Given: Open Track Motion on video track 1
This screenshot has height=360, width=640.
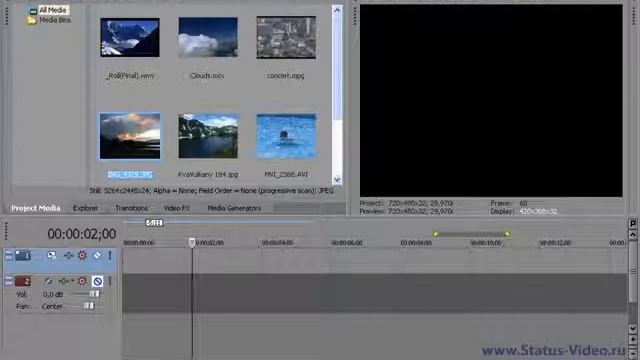Looking at the screenshot, I should [x=51, y=256].
